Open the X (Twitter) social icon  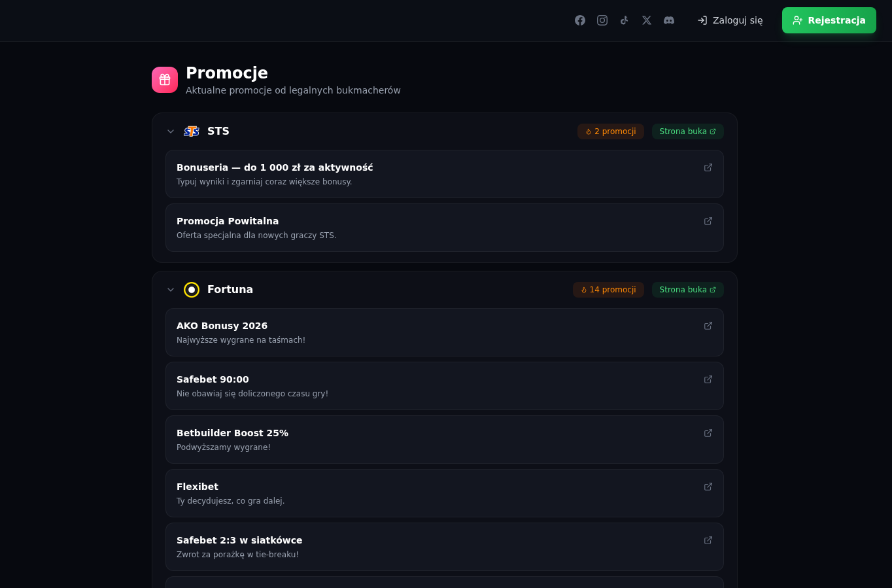(x=647, y=20)
